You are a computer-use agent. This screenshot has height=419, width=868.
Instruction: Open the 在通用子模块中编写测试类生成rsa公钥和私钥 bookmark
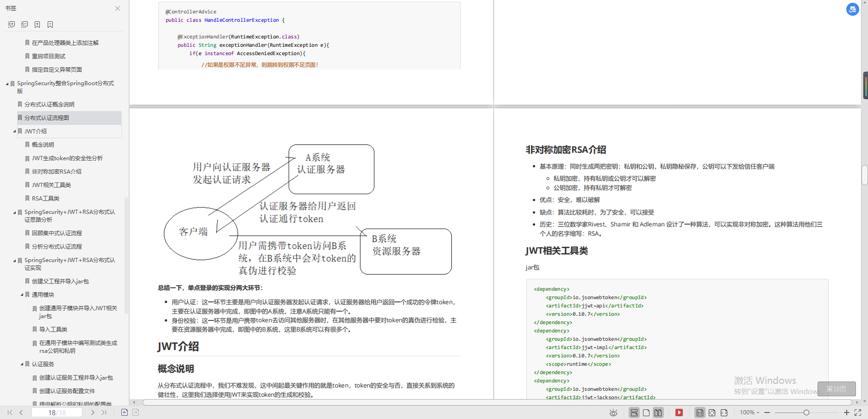[78, 347]
